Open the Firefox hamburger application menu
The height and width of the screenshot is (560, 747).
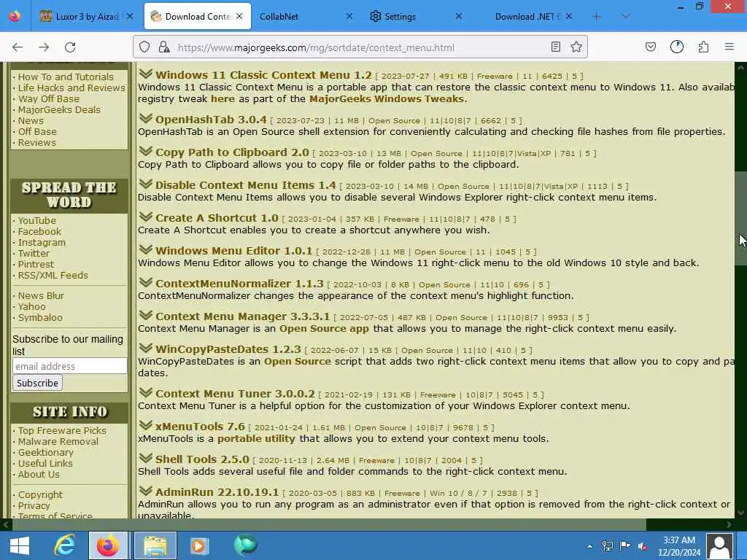[x=729, y=47]
